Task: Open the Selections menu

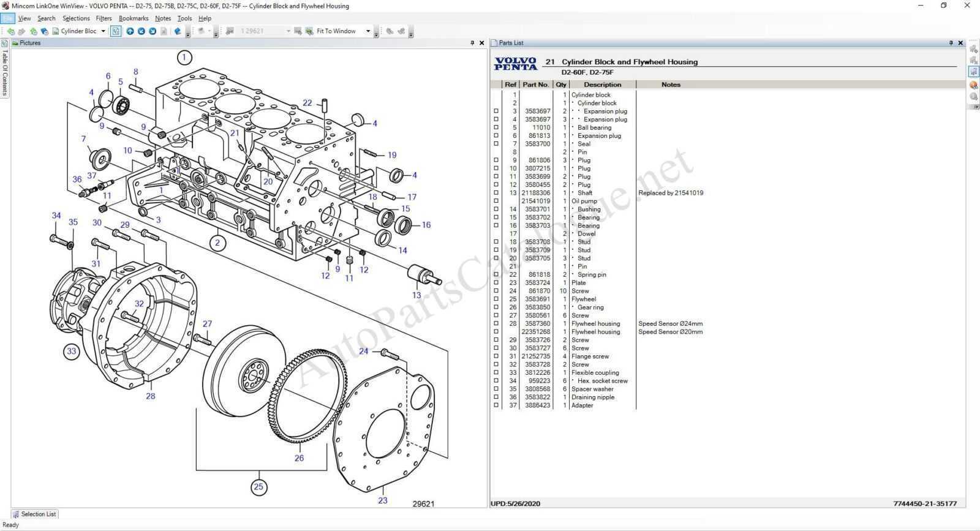Action: [76, 18]
